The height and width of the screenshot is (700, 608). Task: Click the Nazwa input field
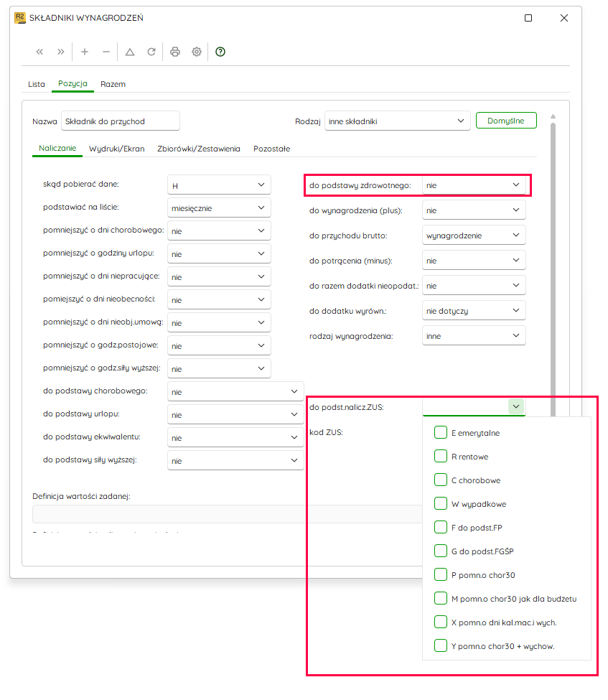121,121
